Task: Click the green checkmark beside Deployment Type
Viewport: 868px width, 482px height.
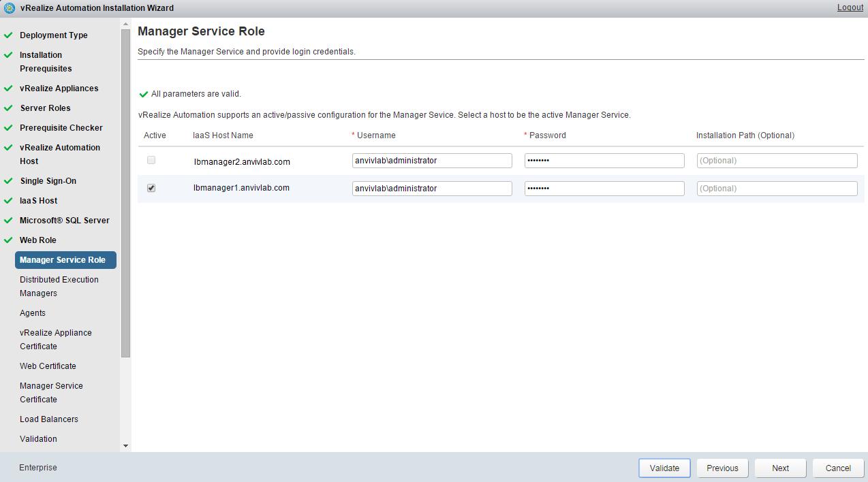Action: pyautogui.click(x=8, y=35)
